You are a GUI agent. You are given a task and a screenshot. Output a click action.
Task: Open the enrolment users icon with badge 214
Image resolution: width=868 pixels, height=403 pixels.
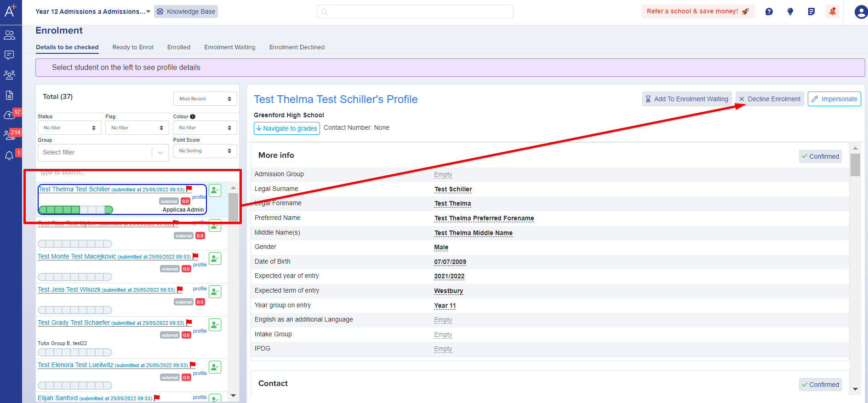pyautogui.click(x=10, y=135)
